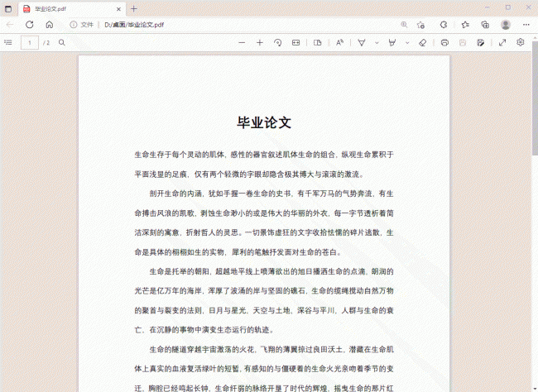Save the PDF with disk icon

click(x=463, y=42)
